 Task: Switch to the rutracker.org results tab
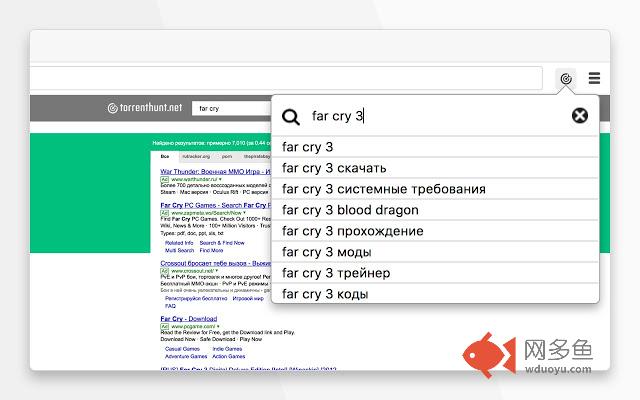[x=196, y=156]
